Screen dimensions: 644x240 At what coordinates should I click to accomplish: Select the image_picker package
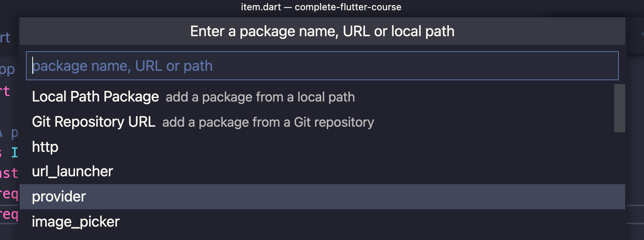tap(76, 222)
